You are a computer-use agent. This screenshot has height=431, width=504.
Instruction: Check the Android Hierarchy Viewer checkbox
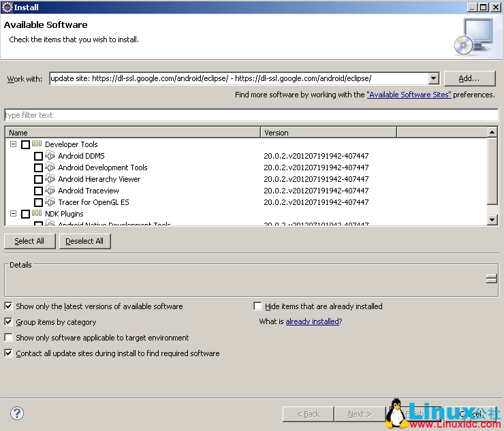click(x=38, y=179)
